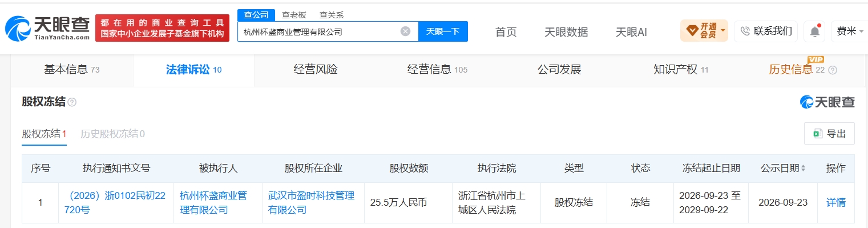The image size is (868, 228).
Task: Go to 首页
Action: (x=506, y=32)
